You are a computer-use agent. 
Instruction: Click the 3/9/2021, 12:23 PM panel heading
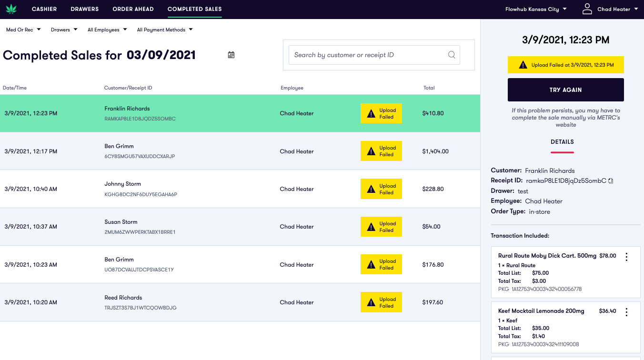566,40
